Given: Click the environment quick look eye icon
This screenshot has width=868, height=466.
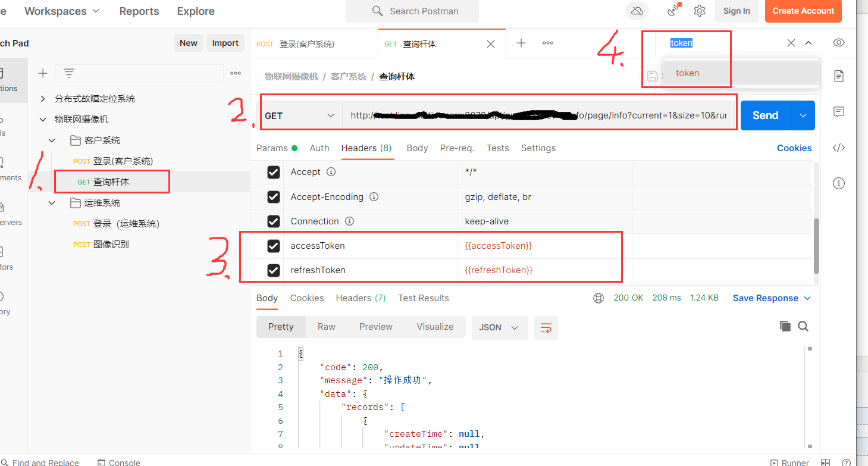Looking at the screenshot, I should pyautogui.click(x=839, y=43).
